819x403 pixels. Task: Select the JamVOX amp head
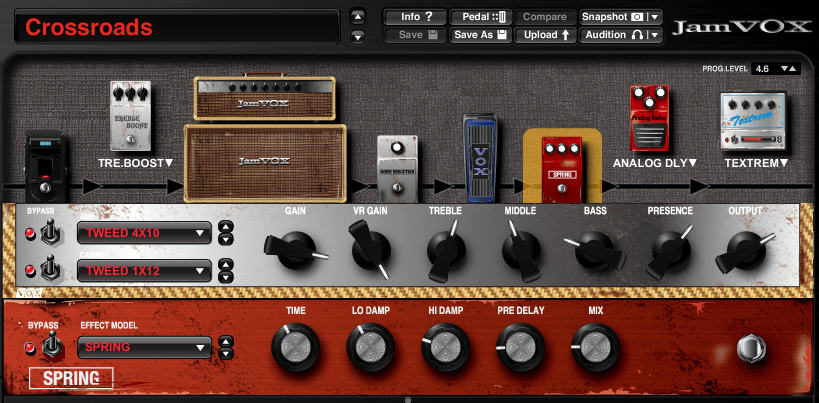[x=264, y=98]
